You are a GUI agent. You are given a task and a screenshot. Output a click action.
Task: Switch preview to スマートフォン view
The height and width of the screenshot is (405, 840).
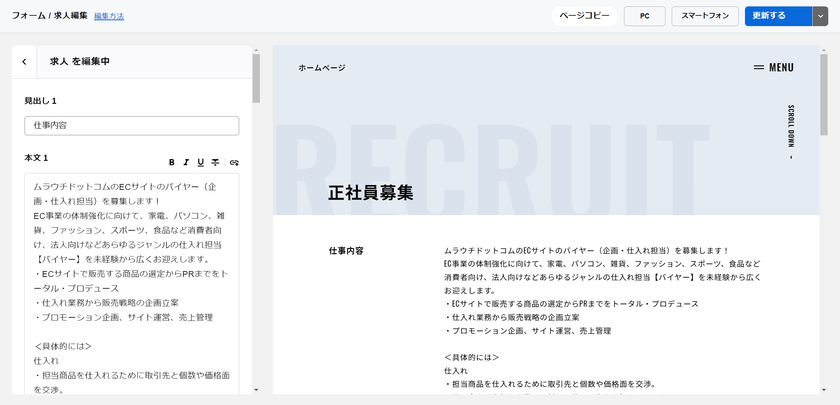tap(704, 16)
